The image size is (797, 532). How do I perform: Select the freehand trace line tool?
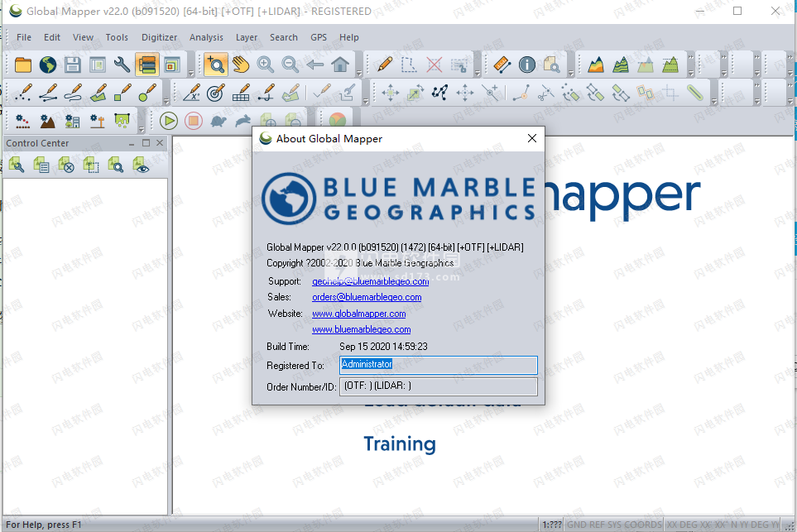(73, 93)
